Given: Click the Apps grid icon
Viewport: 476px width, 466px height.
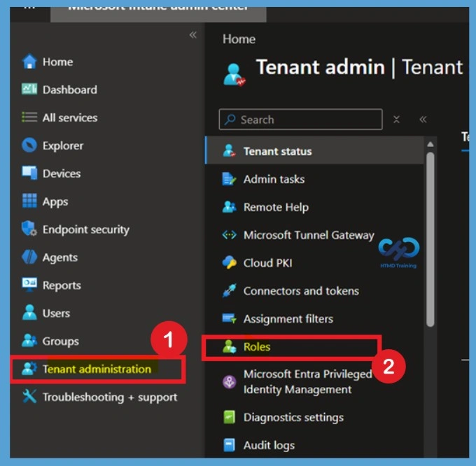Looking at the screenshot, I should pyautogui.click(x=29, y=201).
